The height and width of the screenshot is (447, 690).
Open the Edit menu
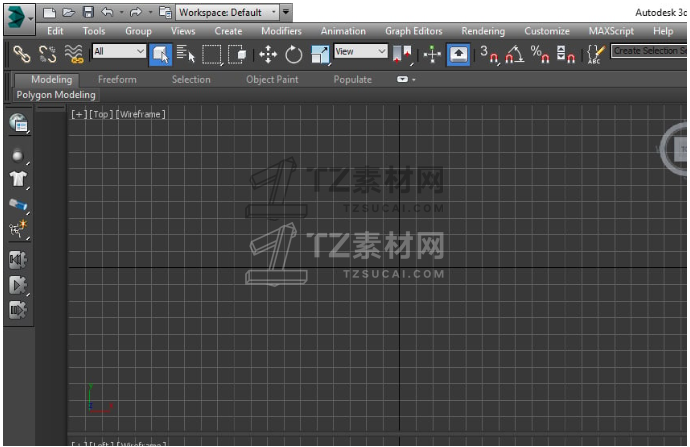(x=55, y=31)
